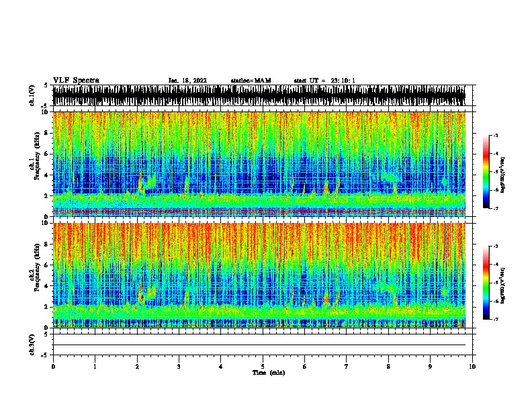This screenshot has width=532, height=411.
Task: Click the ch.2 colorbar log(PSD) unit label
Action: click(x=502, y=286)
